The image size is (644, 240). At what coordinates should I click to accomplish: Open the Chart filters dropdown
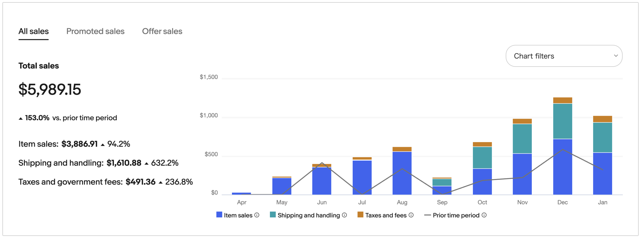(x=563, y=56)
